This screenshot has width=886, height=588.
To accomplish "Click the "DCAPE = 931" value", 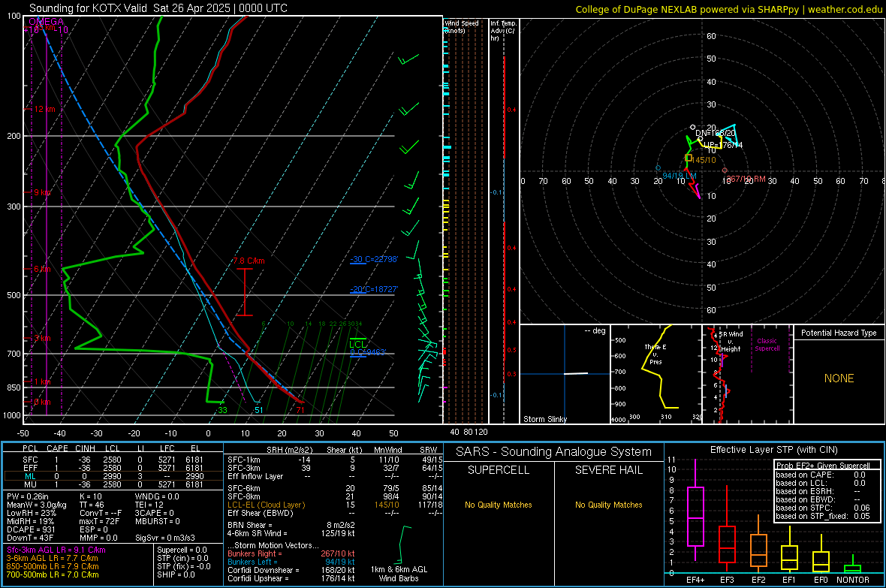I will tap(29, 529).
